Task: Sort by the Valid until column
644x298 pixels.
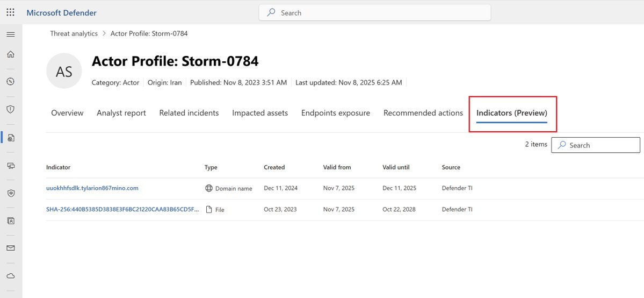Action: point(396,167)
